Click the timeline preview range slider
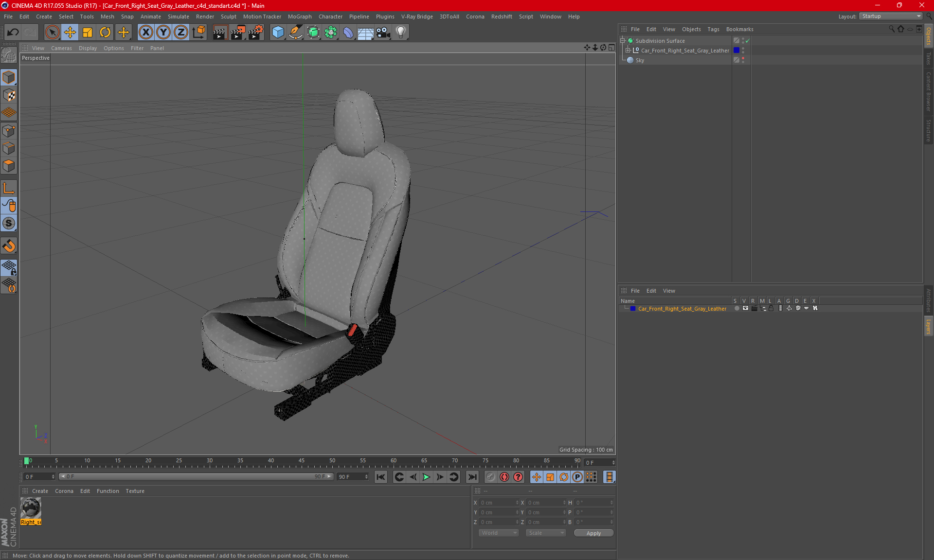934x560 pixels. tap(196, 477)
